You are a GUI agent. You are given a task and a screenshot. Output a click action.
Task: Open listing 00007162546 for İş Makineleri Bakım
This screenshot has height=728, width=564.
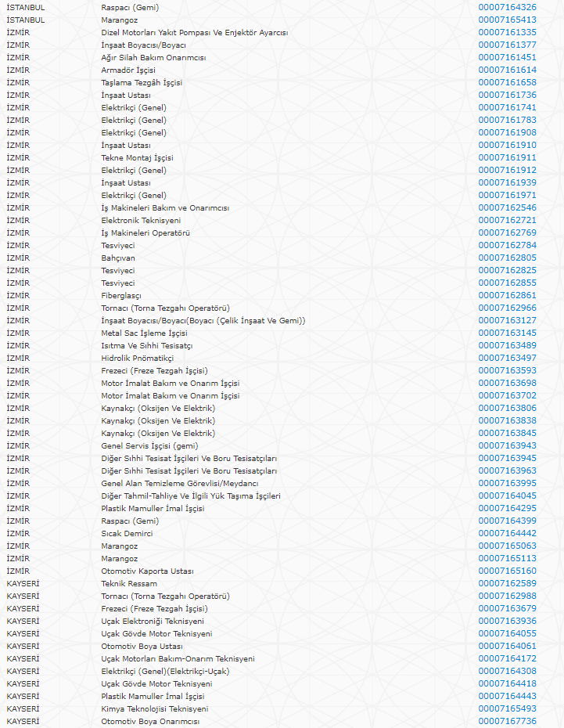(x=507, y=207)
